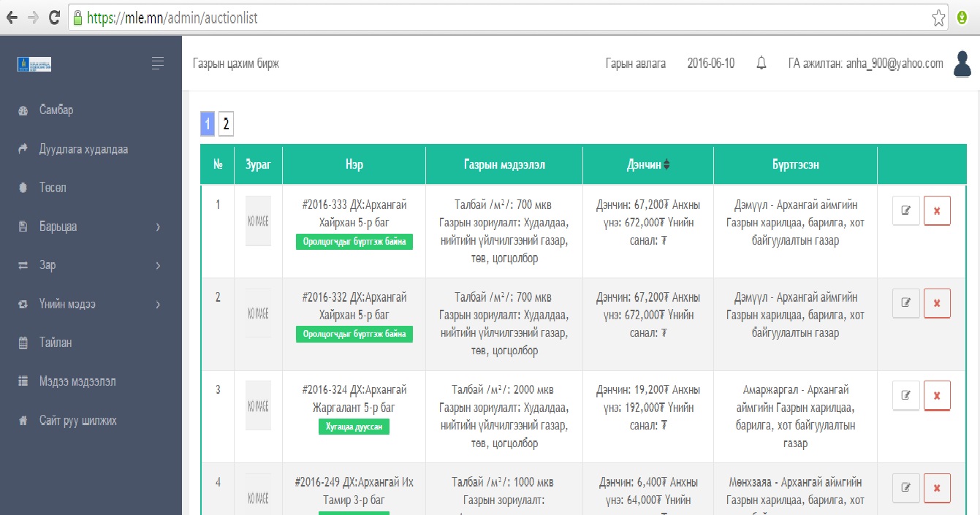Click the Нэр column header
Screen dimensions: 980x515
[x=354, y=165]
